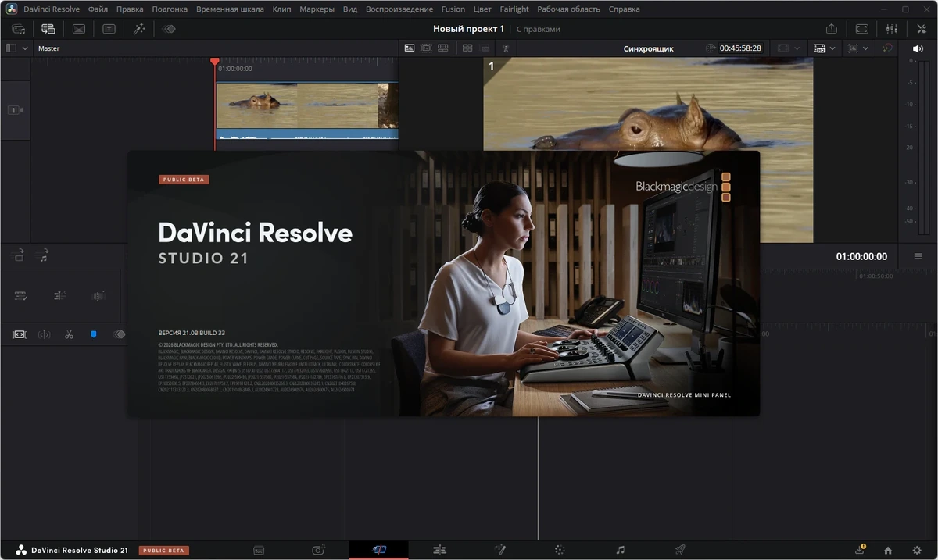The image size is (938, 560).
Task: Click the Новый проект 1 project title
Action: (468, 29)
